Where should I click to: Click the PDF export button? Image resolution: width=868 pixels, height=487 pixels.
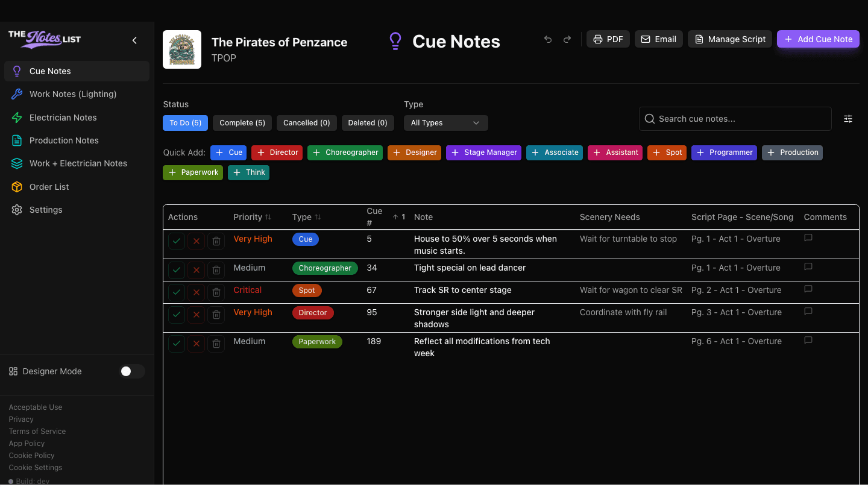[608, 39]
